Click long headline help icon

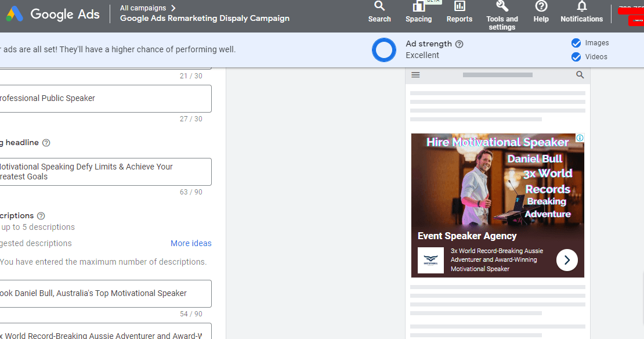46,143
